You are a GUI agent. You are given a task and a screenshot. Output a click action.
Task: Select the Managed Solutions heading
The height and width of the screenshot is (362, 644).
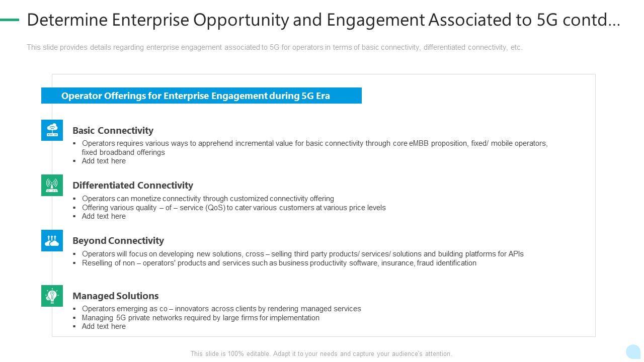116,296
